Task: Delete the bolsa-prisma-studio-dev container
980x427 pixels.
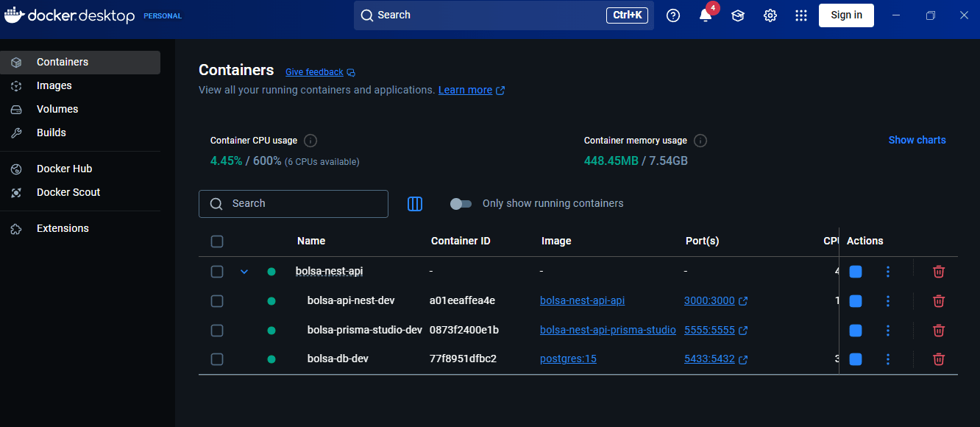Action: pos(938,330)
